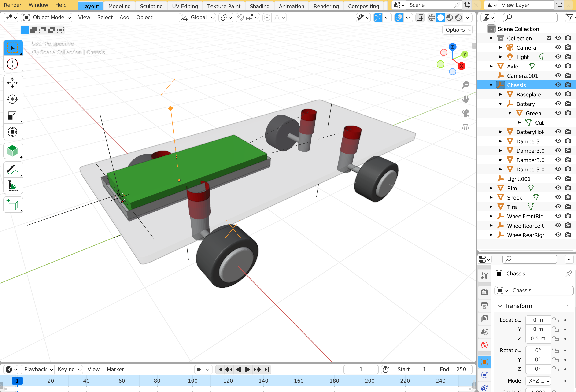Open the Global transform orientation dropdown
576x392 pixels.
pos(197,18)
